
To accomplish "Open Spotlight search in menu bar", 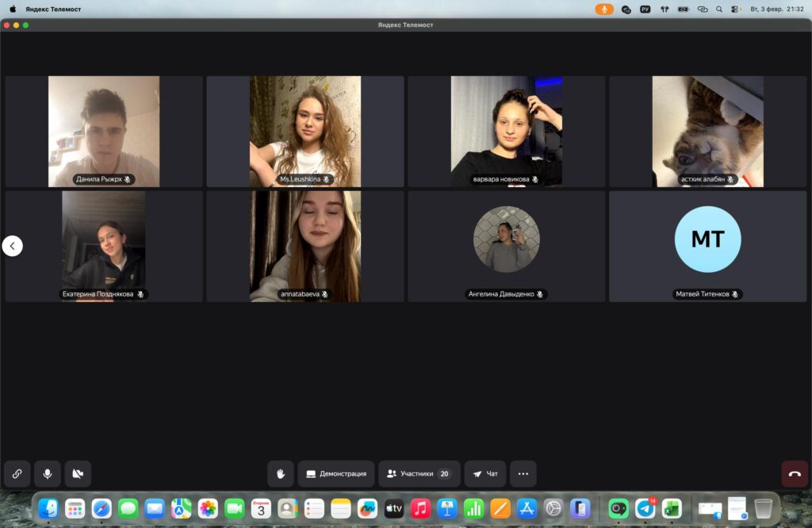I will click(x=719, y=9).
